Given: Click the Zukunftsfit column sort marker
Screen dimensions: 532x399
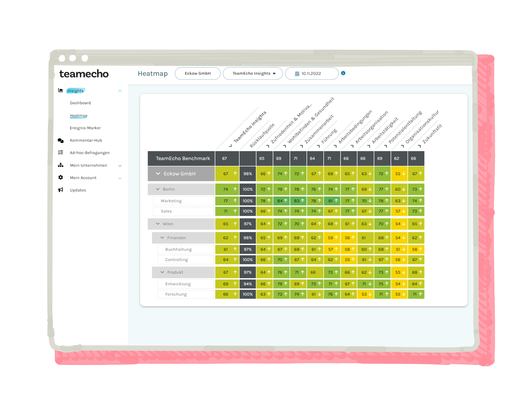Looking at the screenshot, I should (419, 146).
